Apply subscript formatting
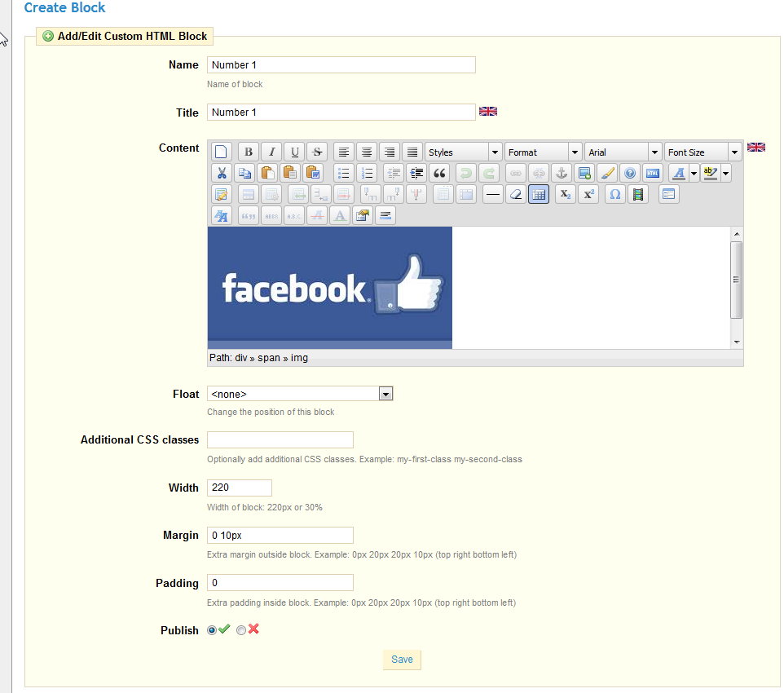Screen dimensions: 784x693 [565, 194]
